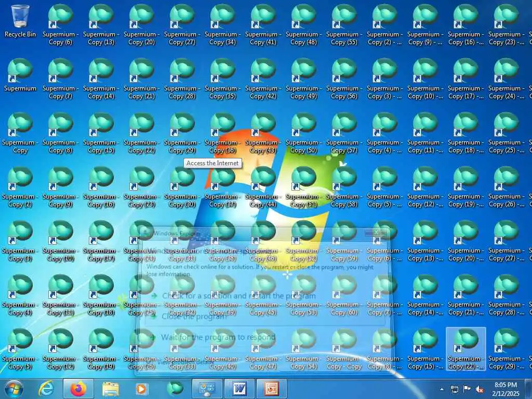Open Firefox from the taskbar
The width and height of the screenshot is (532, 399).
[x=78, y=389]
